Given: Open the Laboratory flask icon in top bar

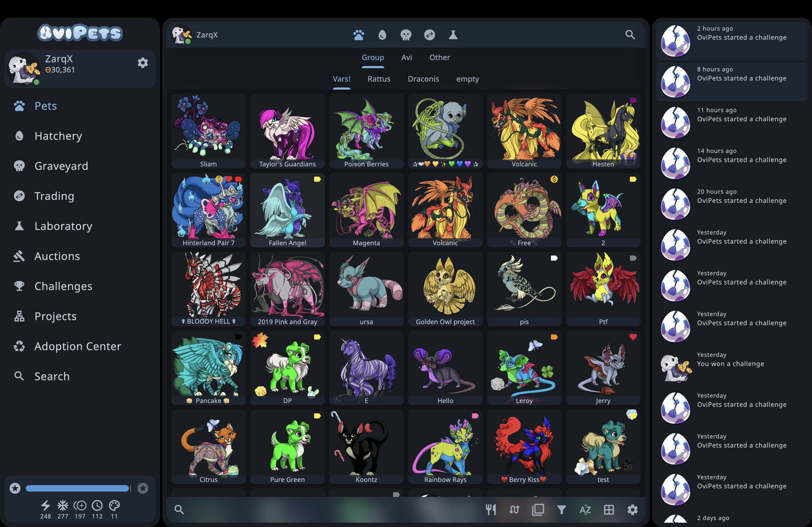Looking at the screenshot, I should (453, 35).
